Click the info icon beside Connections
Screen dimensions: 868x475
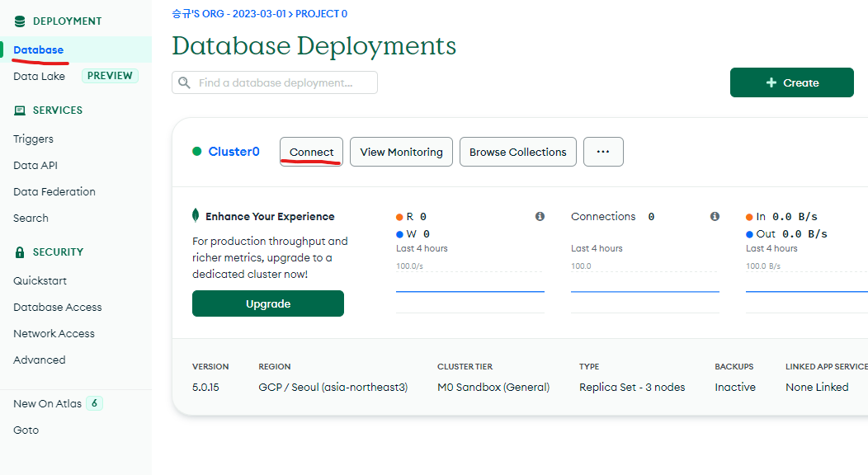[x=715, y=216]
